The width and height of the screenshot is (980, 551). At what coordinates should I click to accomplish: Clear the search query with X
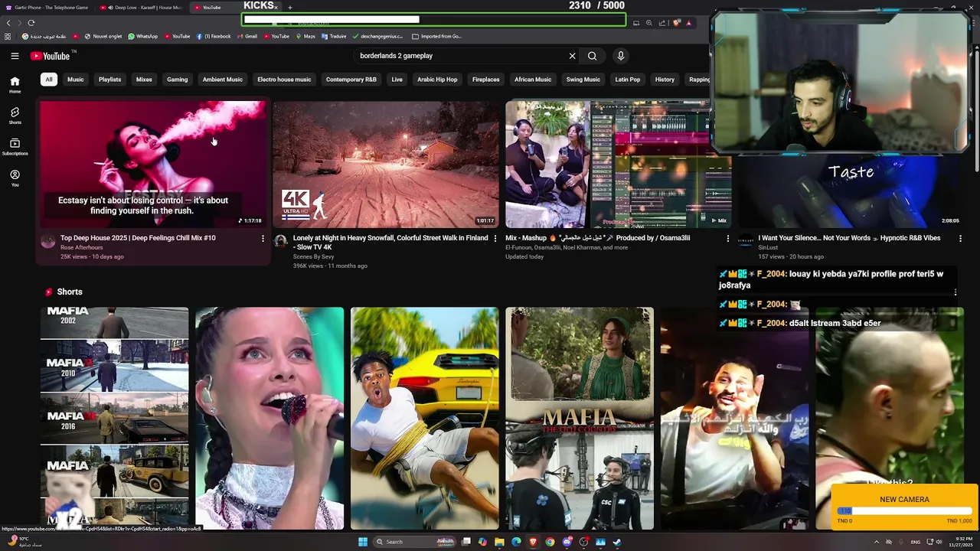tap(572, 56)
